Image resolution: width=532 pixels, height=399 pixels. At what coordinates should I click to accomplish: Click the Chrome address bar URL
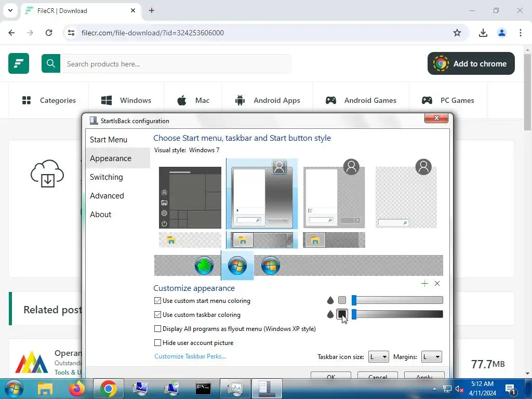pyautogui.click(x=153, y=33)
